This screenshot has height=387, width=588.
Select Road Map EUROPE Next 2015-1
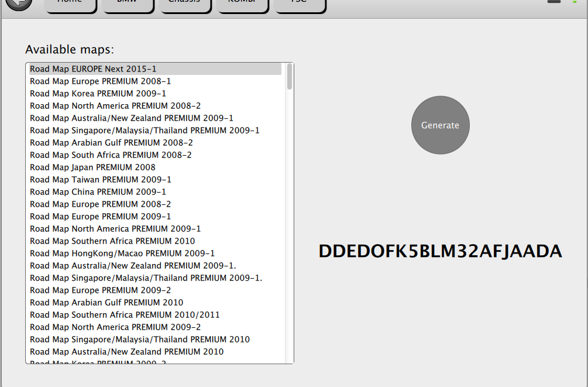155,69
